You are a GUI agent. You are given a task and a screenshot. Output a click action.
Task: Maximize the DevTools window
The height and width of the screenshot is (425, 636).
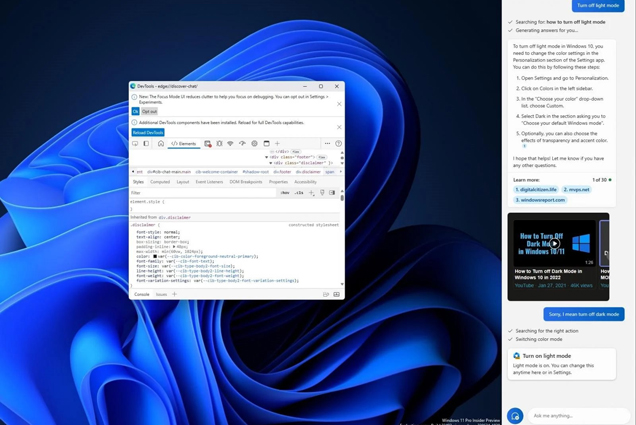point(321,86)
